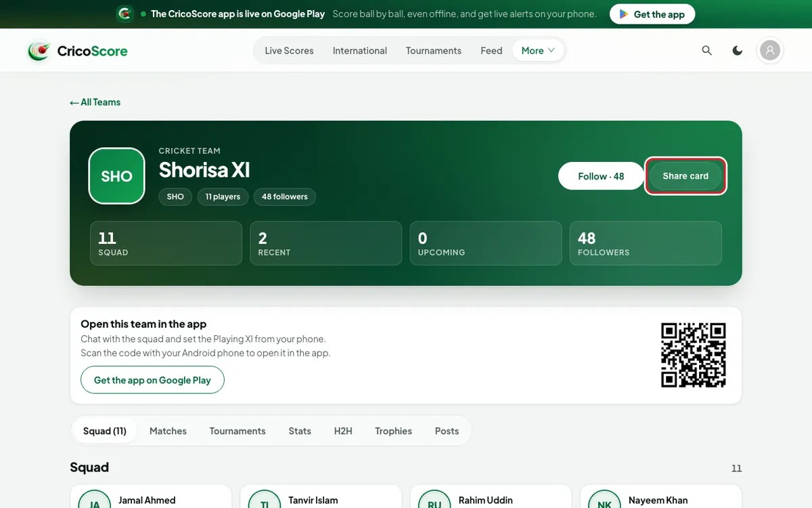
Task: Click the SHO tag chip
Action: (x=175, y=196)
